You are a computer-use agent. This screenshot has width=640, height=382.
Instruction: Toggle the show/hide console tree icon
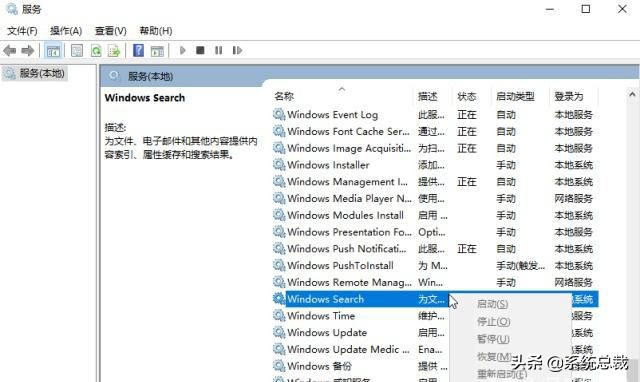[x=53, y=51]
